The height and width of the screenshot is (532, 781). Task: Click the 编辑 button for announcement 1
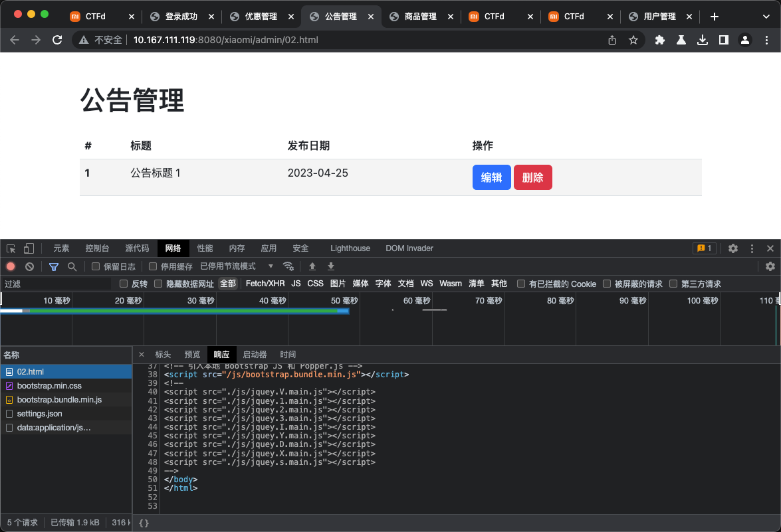pos(491,177)
